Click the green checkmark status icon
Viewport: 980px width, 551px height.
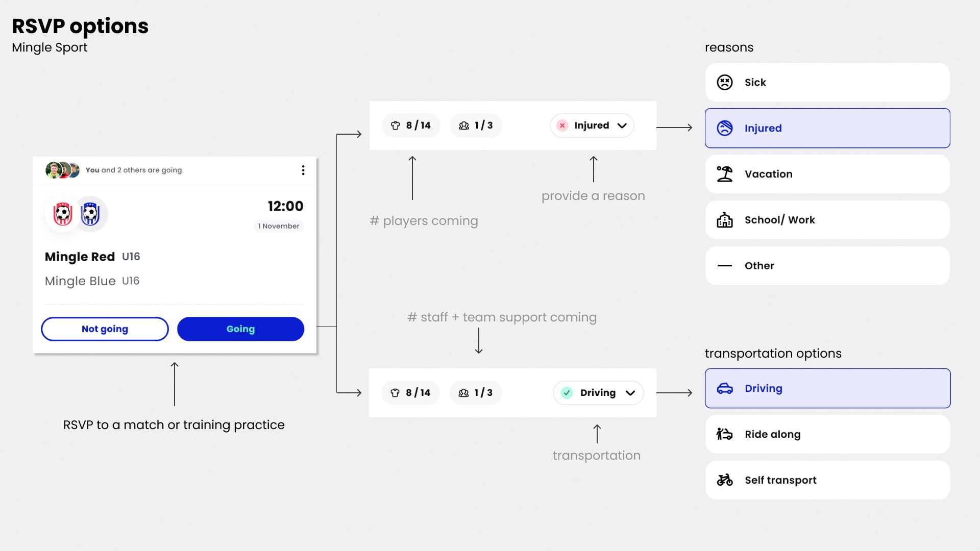[567, 393]
